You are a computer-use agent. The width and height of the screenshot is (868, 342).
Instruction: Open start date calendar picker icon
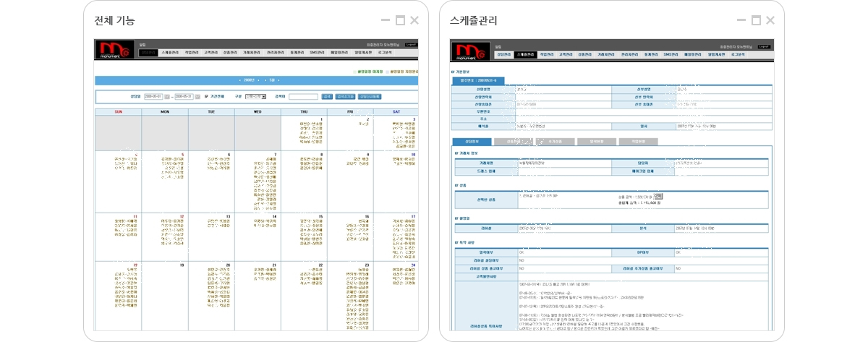pyautogui.click(x=166, y=96)
